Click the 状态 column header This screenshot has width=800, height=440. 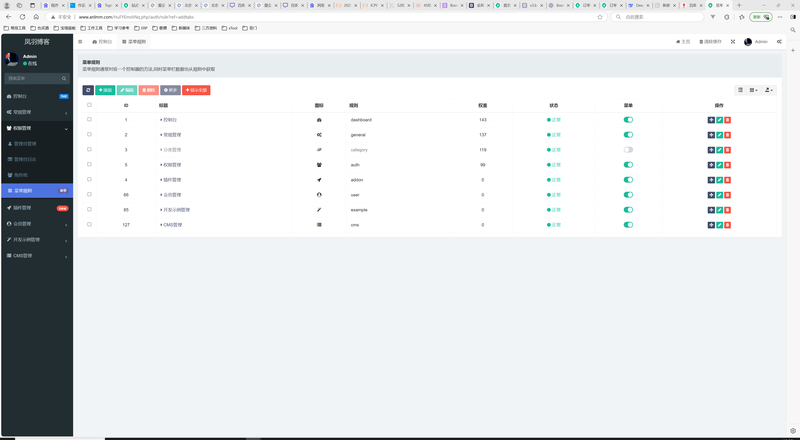554,106
